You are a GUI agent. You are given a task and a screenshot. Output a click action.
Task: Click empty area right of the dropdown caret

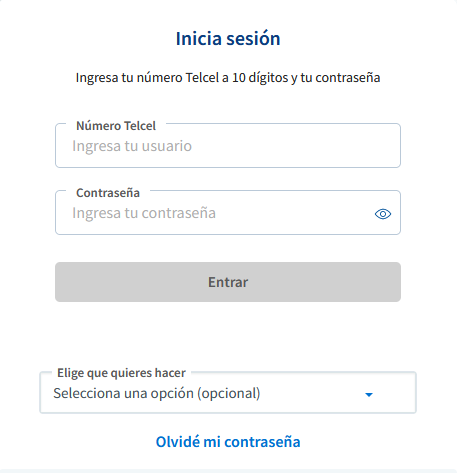tap(395, 393)
